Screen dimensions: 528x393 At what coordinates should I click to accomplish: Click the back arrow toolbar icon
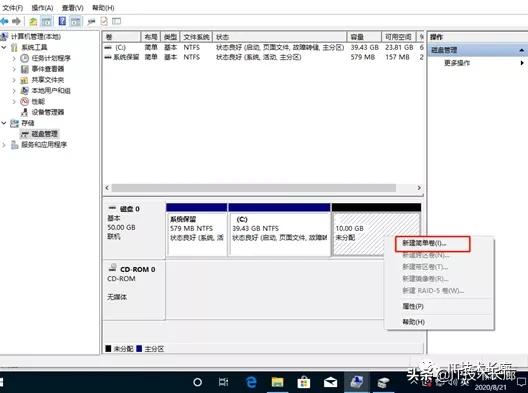[4, 22]
